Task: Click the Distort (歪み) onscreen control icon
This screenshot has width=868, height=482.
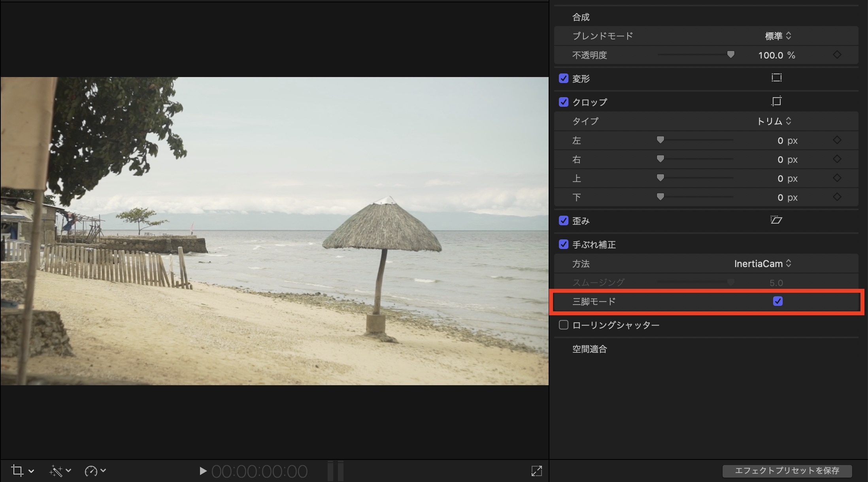Action: 776,220
